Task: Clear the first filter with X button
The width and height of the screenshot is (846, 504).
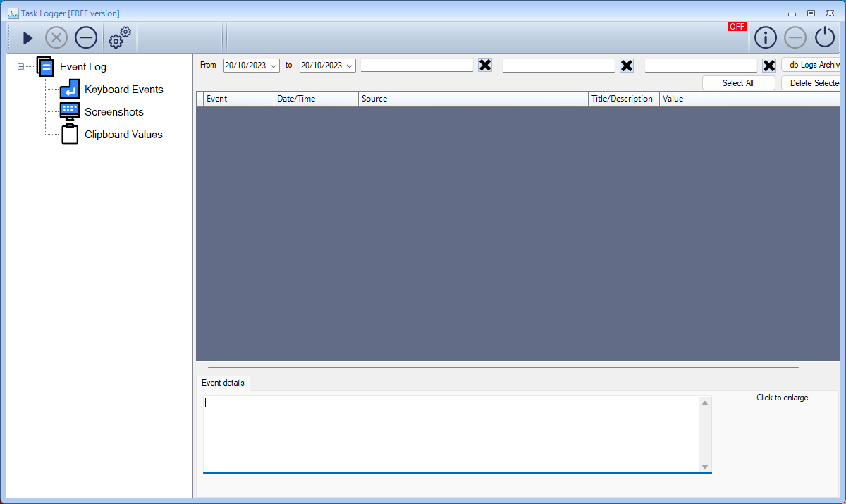Action: tap(485, 66)
